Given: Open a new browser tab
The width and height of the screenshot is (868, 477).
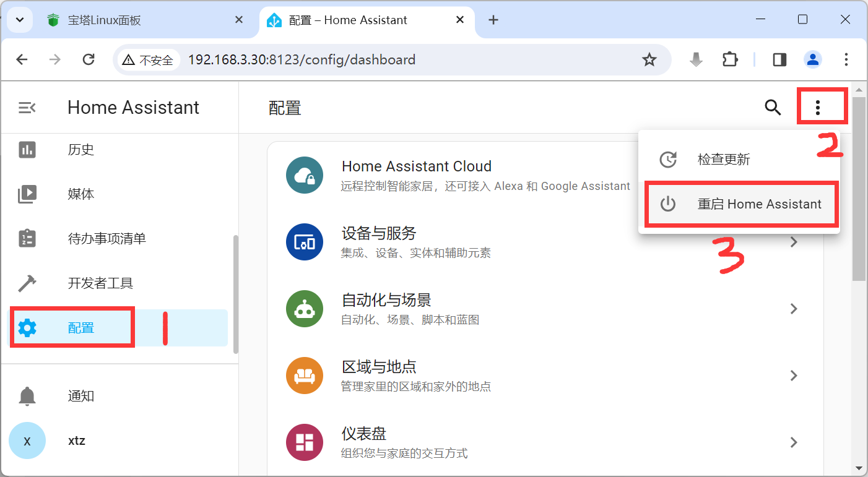Looking at the screenshot, I should pos(493,20).
